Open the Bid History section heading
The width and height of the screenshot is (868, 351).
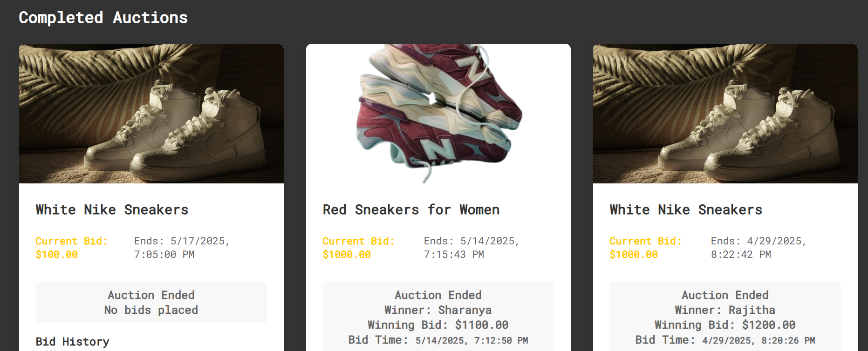click(72, 342)
